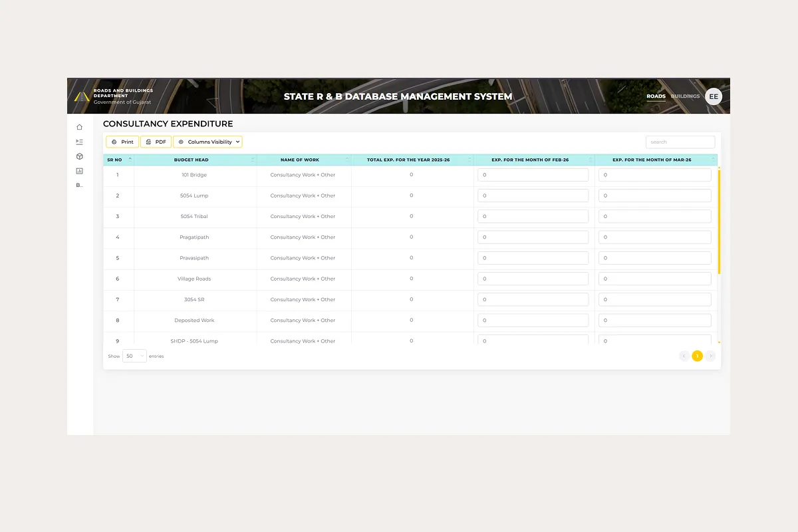Switch to the Buildings tab
This screenshot has width=798, height=532.
click(x=685, y=96)
